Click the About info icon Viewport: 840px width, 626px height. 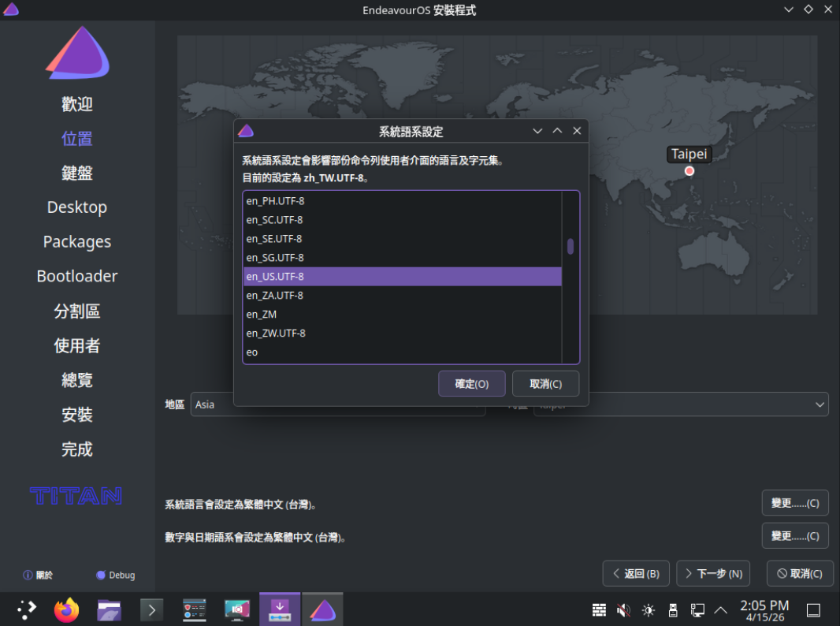tap(28, 576)
